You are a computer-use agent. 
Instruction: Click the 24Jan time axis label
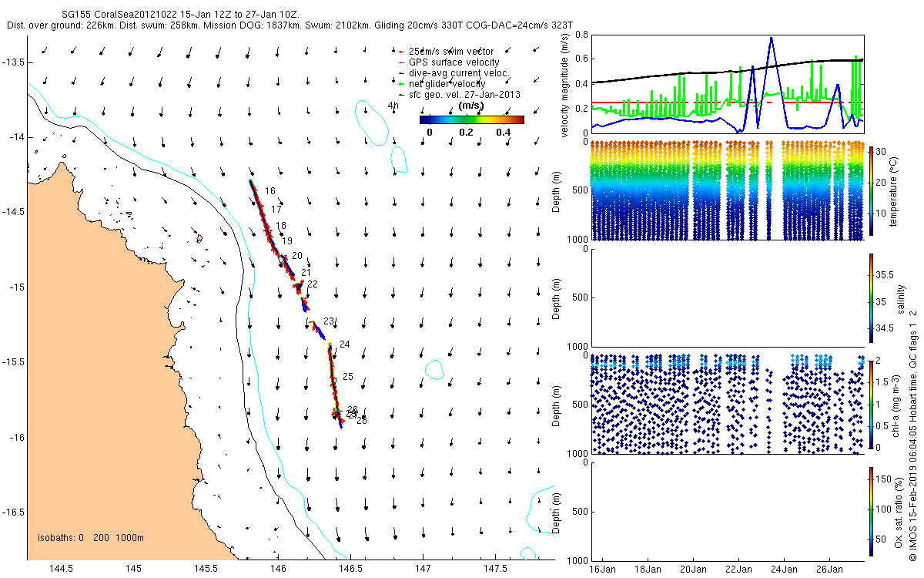coord(784,569)
